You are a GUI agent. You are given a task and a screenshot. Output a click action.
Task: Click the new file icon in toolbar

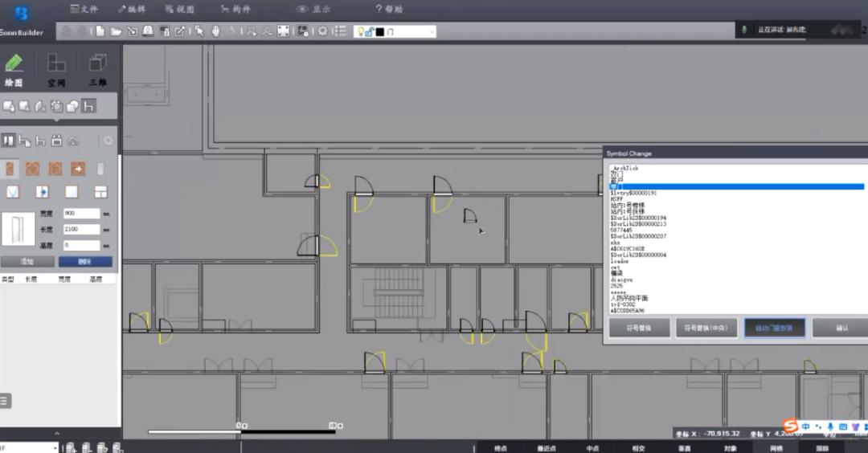point(100,31)
